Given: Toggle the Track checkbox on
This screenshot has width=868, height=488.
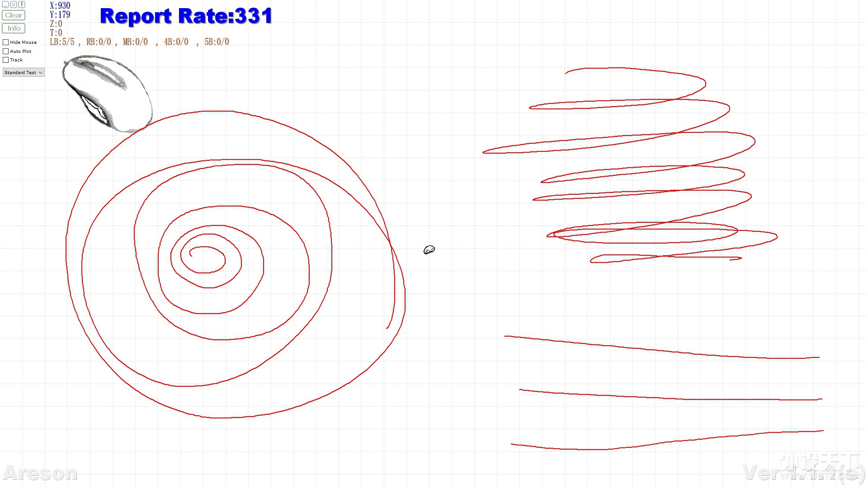Looking at the screenshot, I should click(x=6, y=60).
